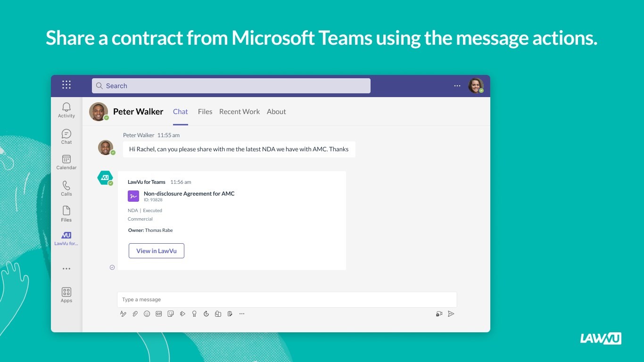Click the copy pages icon in compose toolbar
The image size is (644, 362).
(x=218, y=314)
